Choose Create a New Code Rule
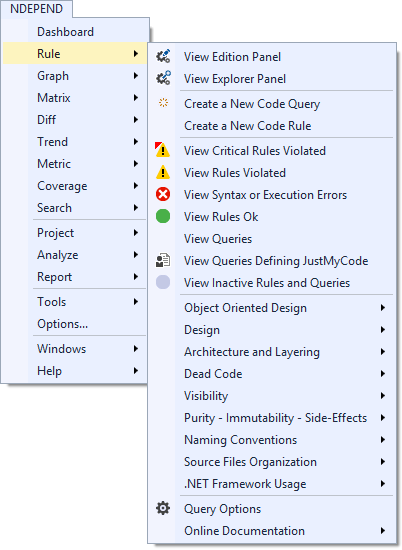 coord(248,126)
